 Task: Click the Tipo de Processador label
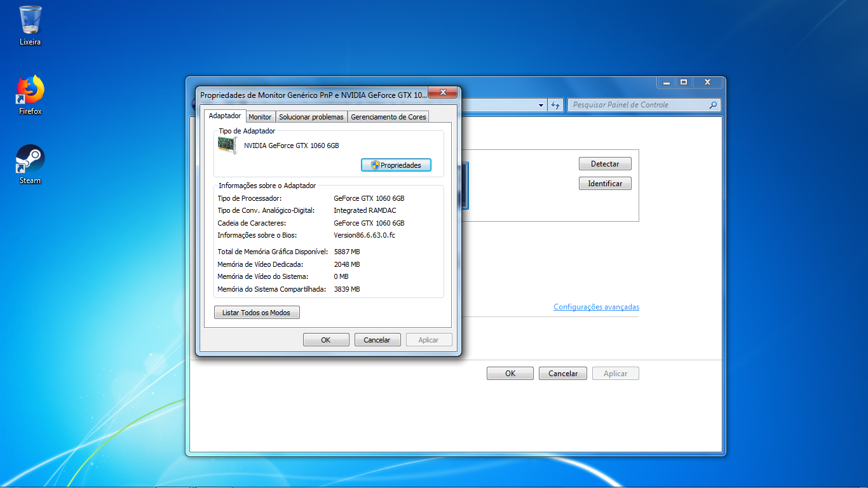point(250,198)
